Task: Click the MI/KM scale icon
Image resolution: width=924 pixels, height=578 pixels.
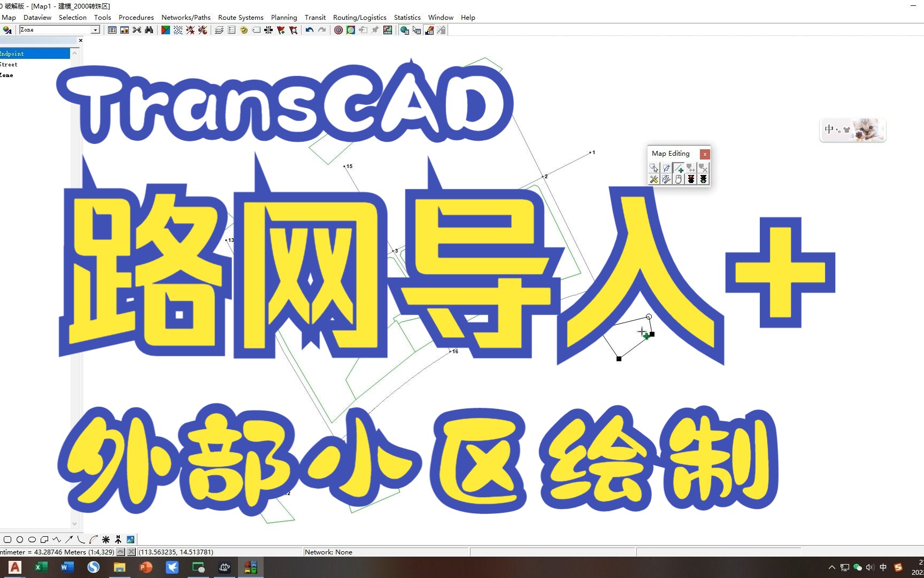Action: 268,30
